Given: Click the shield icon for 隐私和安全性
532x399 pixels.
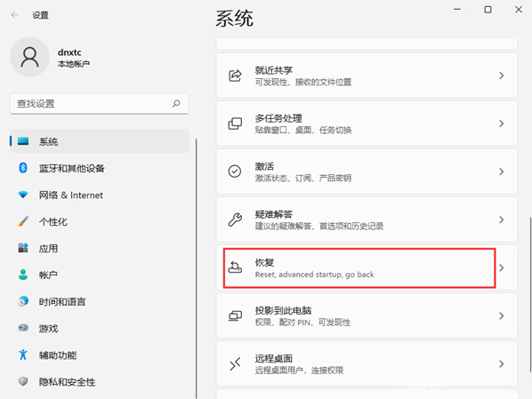Looking at the screenshot, I should 23,381.
